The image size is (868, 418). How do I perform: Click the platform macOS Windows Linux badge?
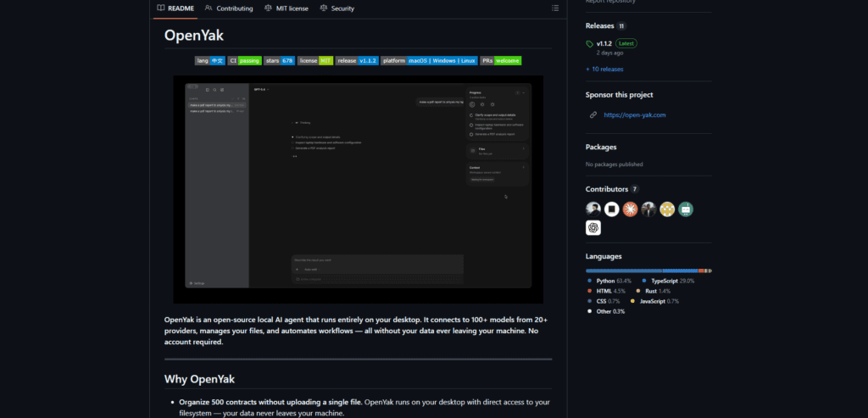click(429, 60)
